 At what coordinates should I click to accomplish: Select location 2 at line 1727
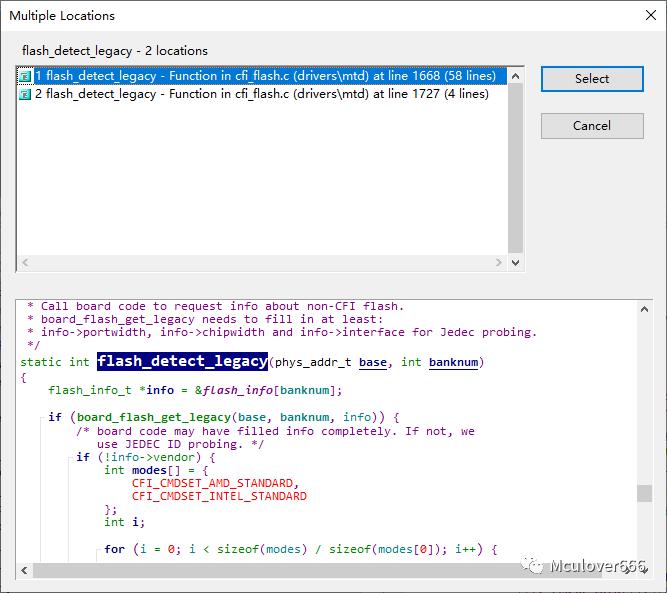coord(262,94)
